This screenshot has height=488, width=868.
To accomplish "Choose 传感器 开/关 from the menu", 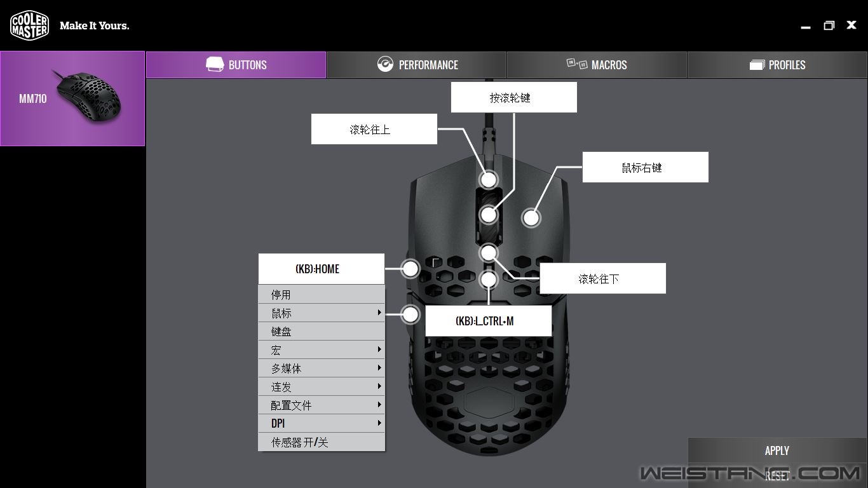I will tap(322, 442).
